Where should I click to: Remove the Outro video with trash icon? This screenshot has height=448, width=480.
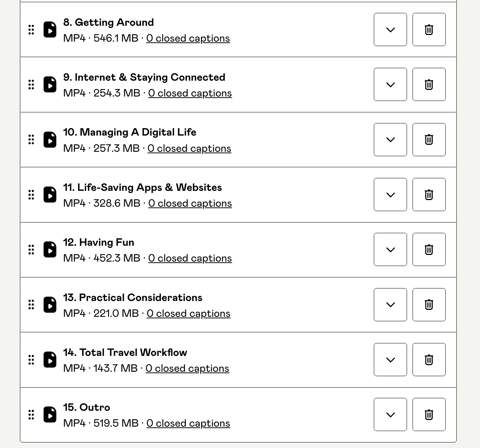[429, 414]
